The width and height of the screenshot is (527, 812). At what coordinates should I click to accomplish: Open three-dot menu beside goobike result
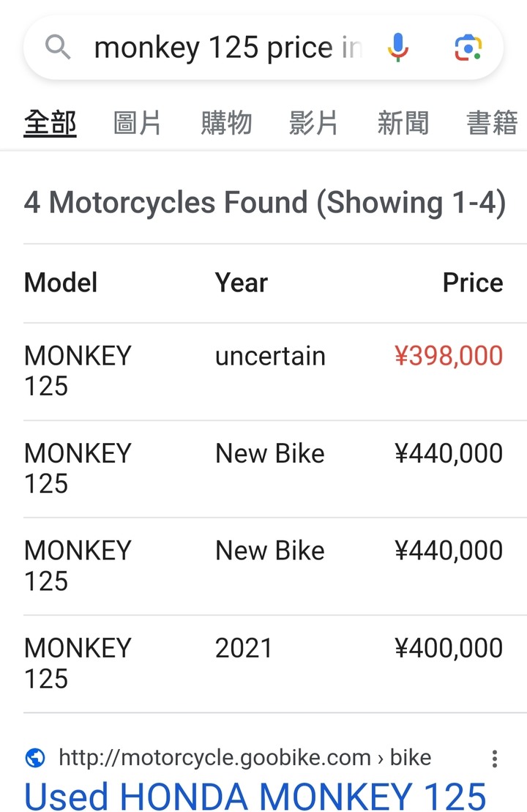pos(495,759)
